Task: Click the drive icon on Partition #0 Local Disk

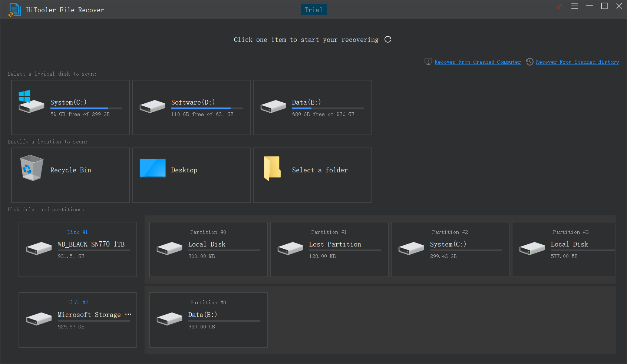Action: coord(169,248)
